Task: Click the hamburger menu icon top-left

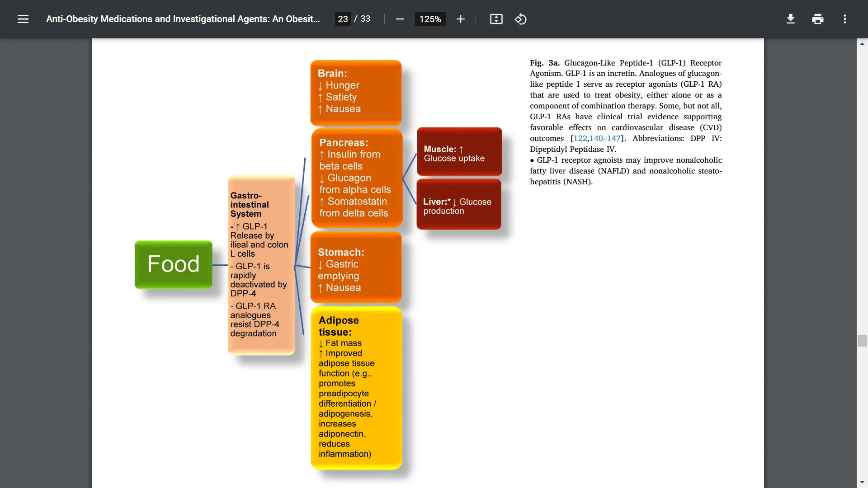Action: pyautogui.click(x=23, y=19)
